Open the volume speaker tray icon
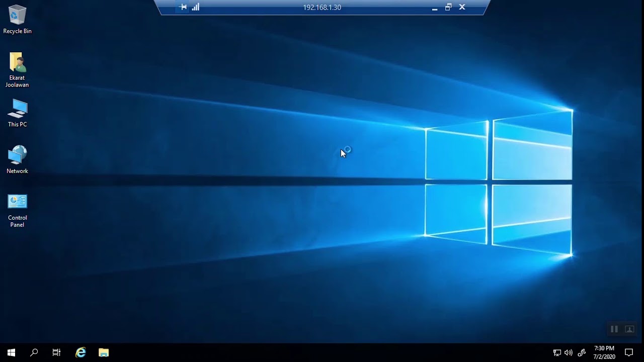Viewport: 644px width, 362px height. tap(569, 353)
